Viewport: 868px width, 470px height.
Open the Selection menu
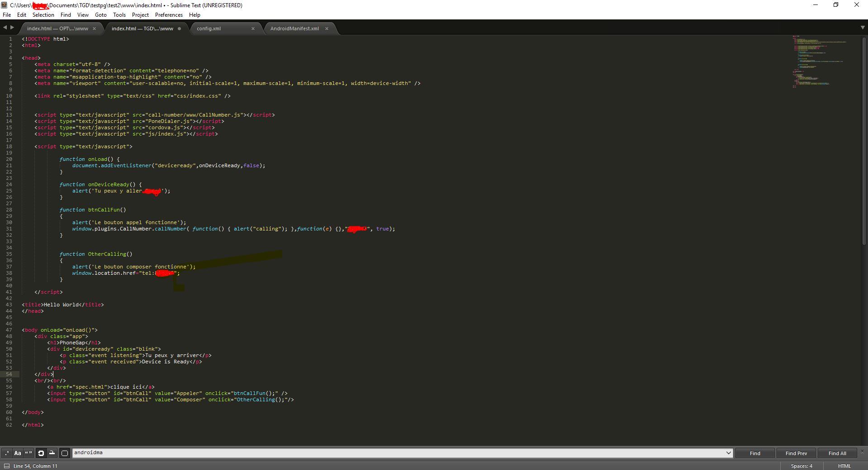point(43,15)
